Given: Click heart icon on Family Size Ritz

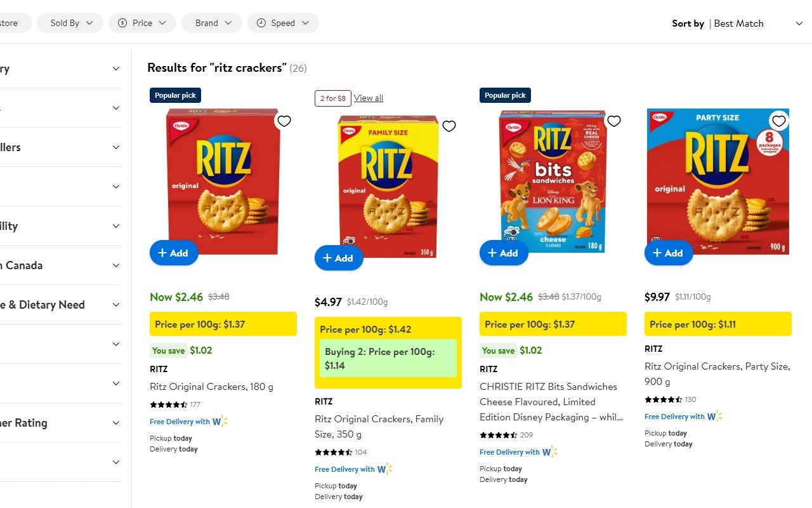Looking at the screenshot, I should (x=449, y=126).
